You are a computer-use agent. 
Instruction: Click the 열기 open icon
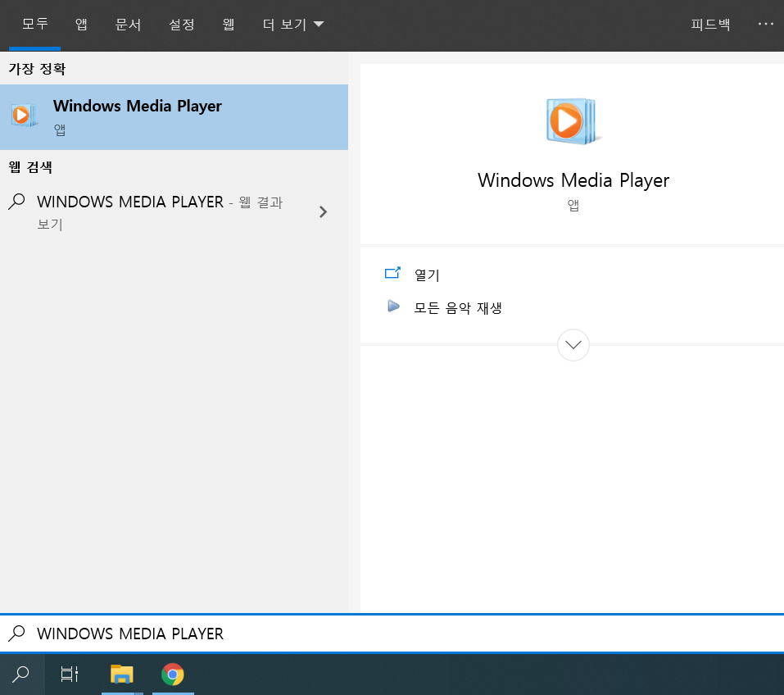pyautogui.click(x=393, y=273)
